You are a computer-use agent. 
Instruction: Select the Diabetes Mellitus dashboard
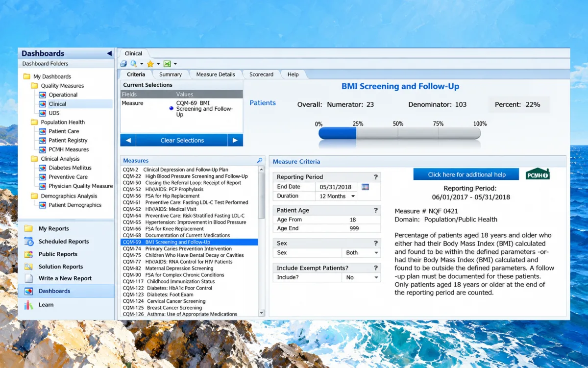(x=70, y=168)
